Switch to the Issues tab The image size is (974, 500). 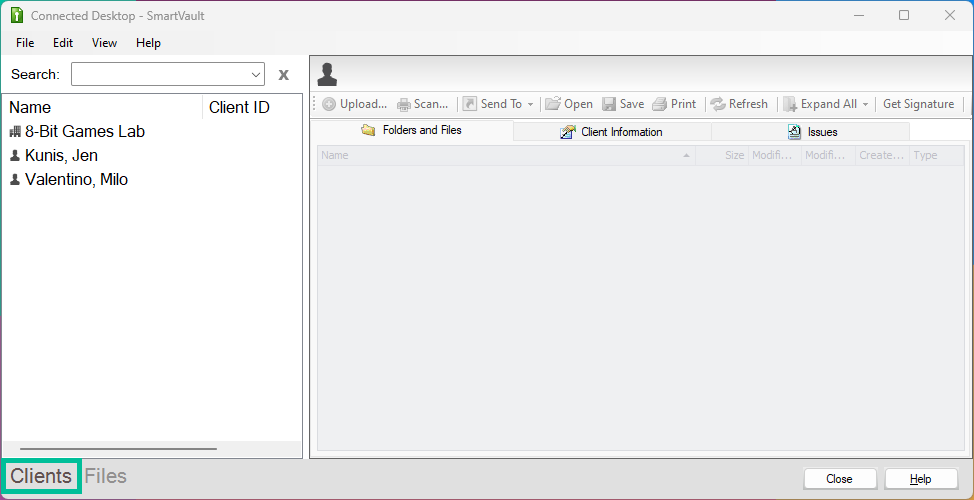click(811, 132)
